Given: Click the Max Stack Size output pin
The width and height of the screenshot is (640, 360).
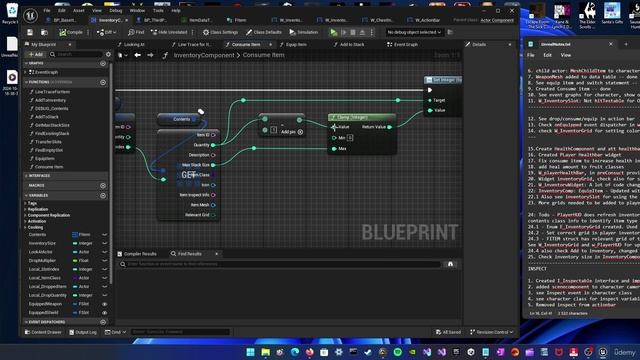Looking at the screenshot, I should 213,165.
